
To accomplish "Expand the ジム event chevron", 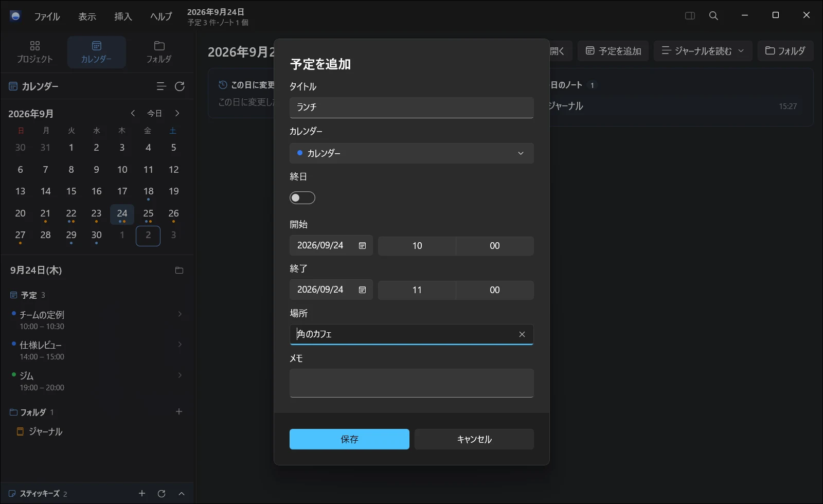I will tap(180, 375).
